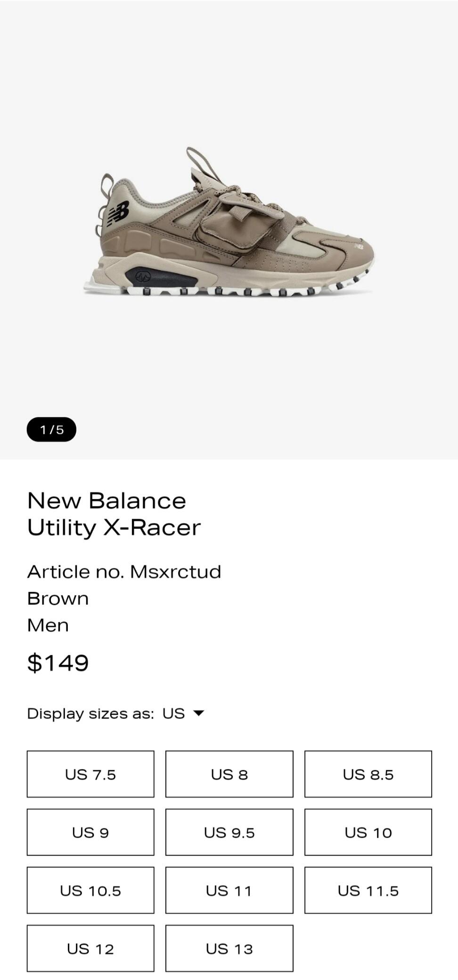
Task: Tap size US 13
Action: point(229,948)
